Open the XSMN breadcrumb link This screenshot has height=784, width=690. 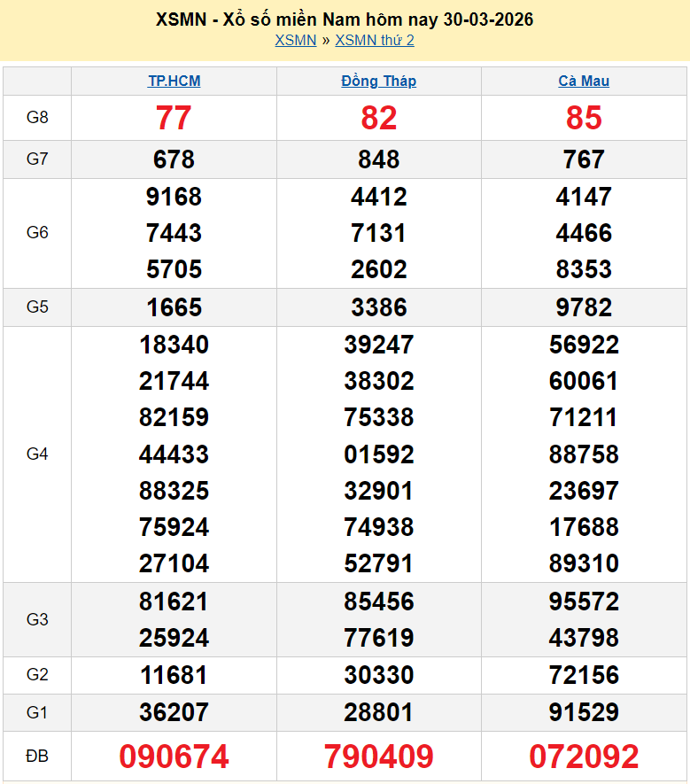pyautogui.click(x=295, y=41)
